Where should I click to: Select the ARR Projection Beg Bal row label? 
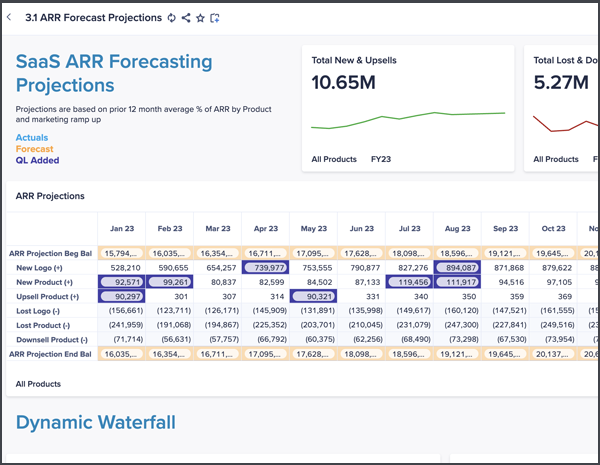[x=50, y=253]
